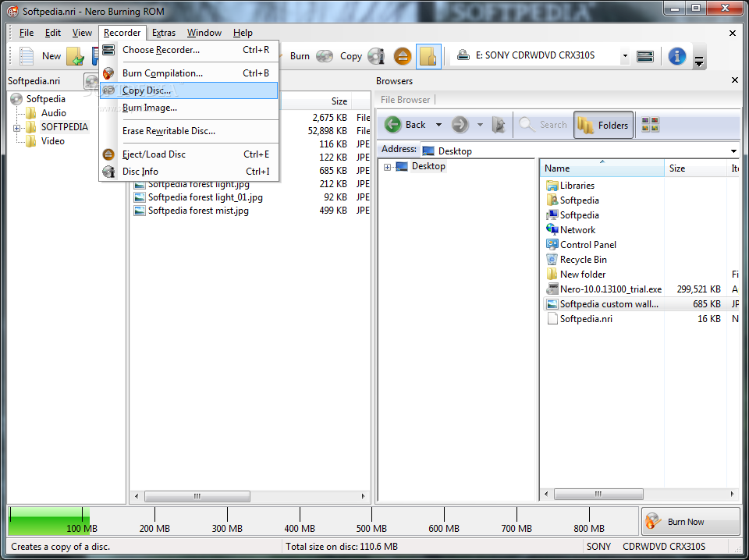Expand the Desktop tree node
The image size is (749, 560).
pos(388,167)
